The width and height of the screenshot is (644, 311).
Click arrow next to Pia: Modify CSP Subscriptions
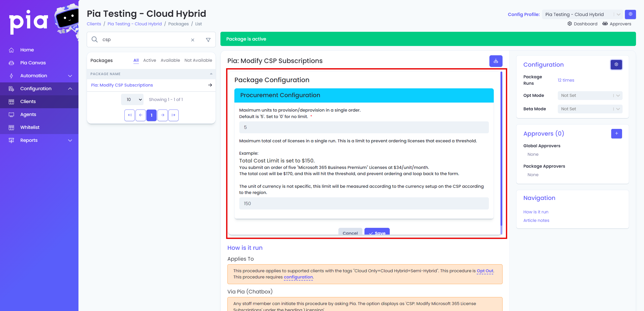[x=210, y=85]
